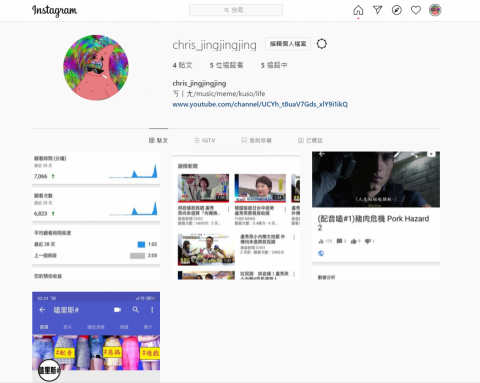
Task: Click the 4 posts count
Action: click(182, 65)
